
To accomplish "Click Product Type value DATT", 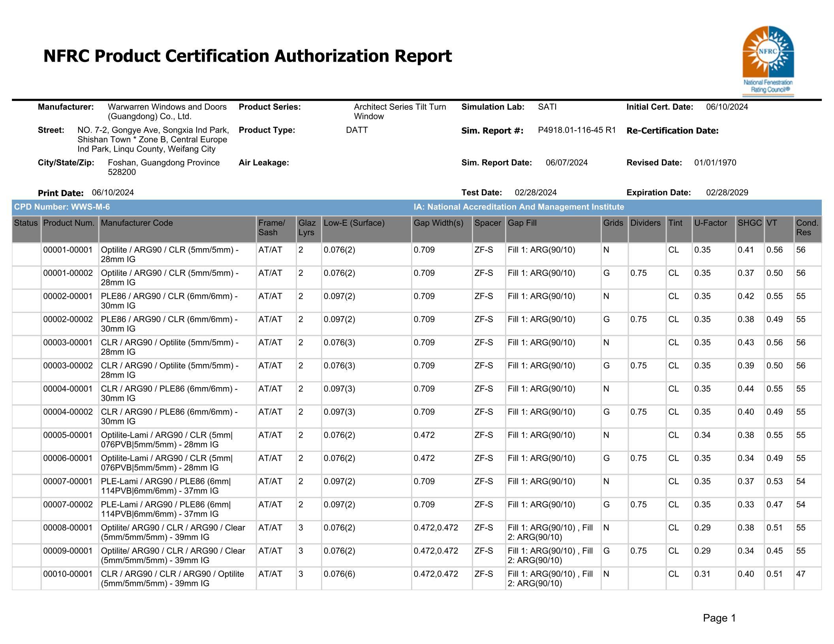I will coord(357,130).
